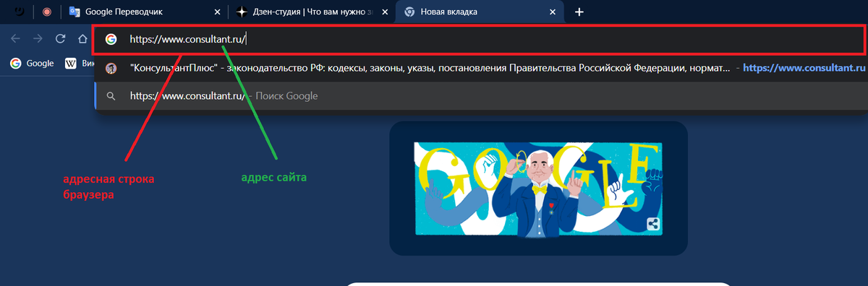This screenshot has width=868, height=286.
Task: Select the Новая вкладка tab
Action: pyautogui.click(x=480, y=12)
